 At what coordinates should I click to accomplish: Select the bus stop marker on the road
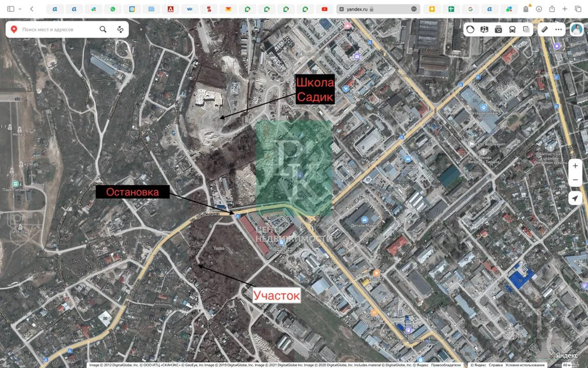238,216
